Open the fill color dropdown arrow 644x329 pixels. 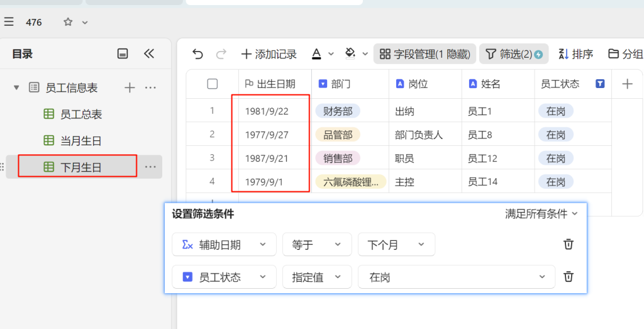[x=365, y=54]
